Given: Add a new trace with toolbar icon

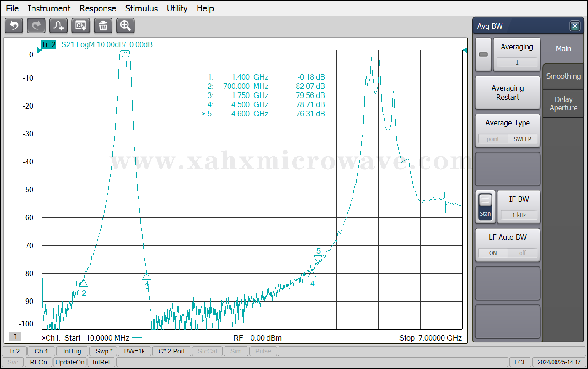Looking at the screenshot, I should pos(59,26).
